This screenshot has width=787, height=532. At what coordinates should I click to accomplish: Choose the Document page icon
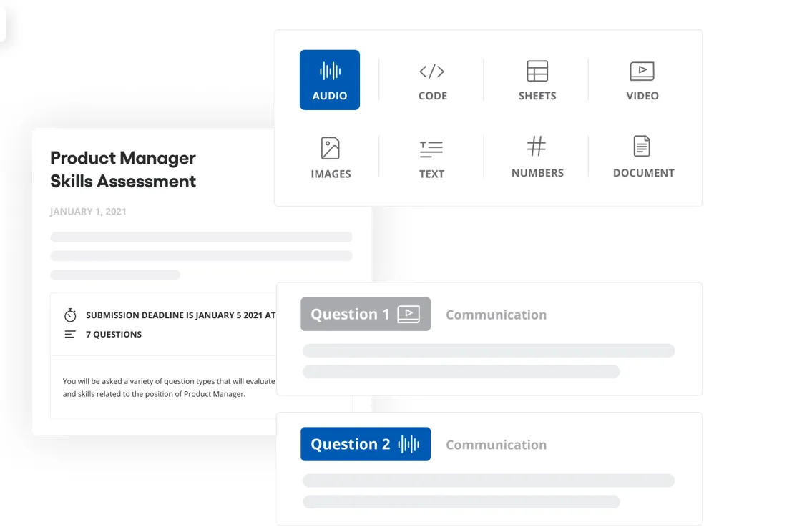(x=642, y=147)
